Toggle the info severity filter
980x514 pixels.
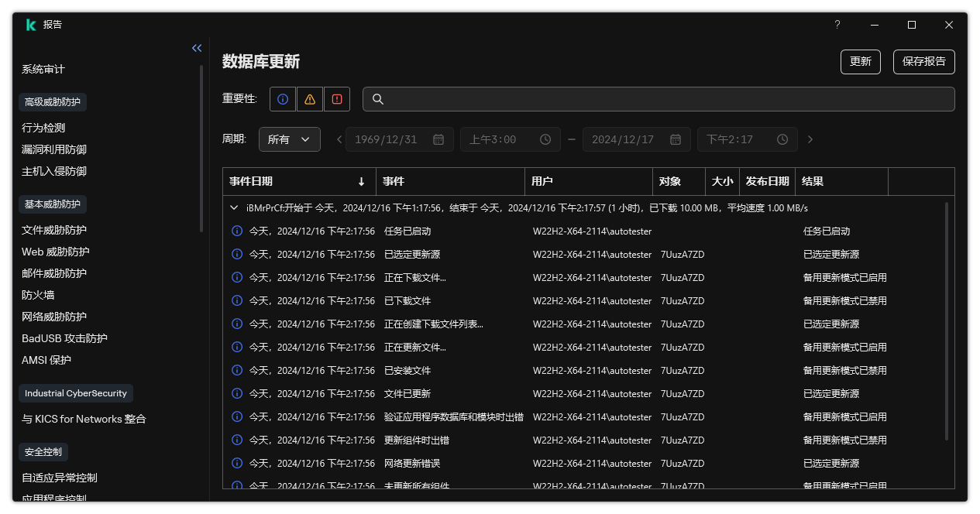click(x=282, y=99)
